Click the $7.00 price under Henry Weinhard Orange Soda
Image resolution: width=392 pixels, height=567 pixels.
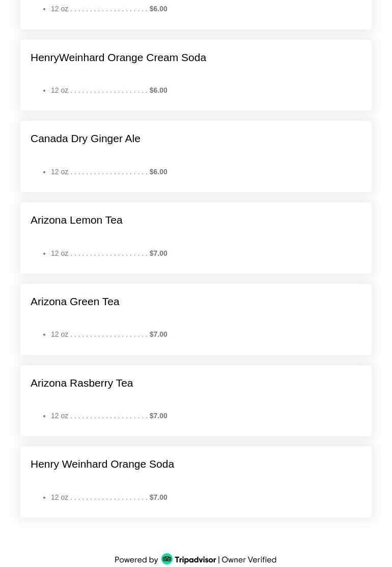coord(158,497)
